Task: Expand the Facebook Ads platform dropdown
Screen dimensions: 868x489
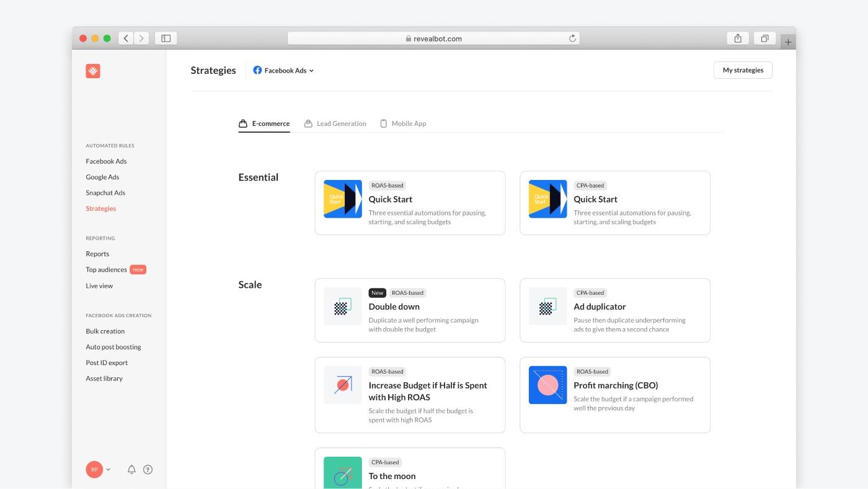Action: click(x=283, y=71)
